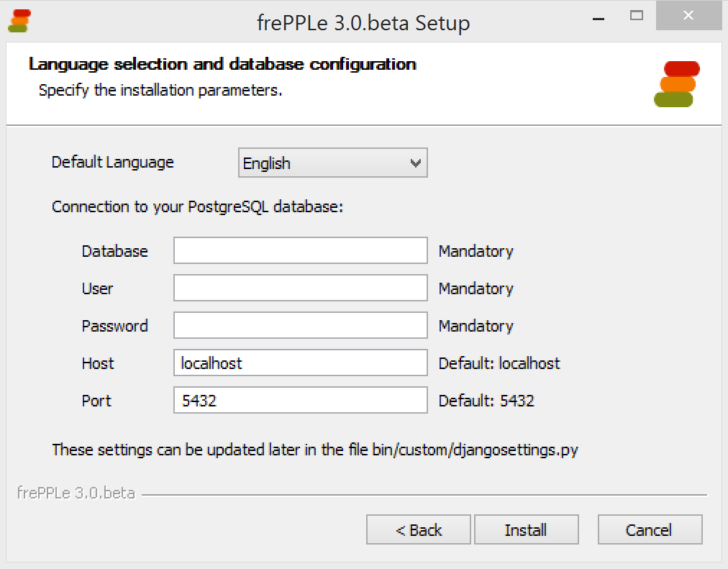Click the 'frePPLe 3.0.beta' branding text at bottom
Screen dimensions: 728x569
pyautogui.click(x=76, y=494)
